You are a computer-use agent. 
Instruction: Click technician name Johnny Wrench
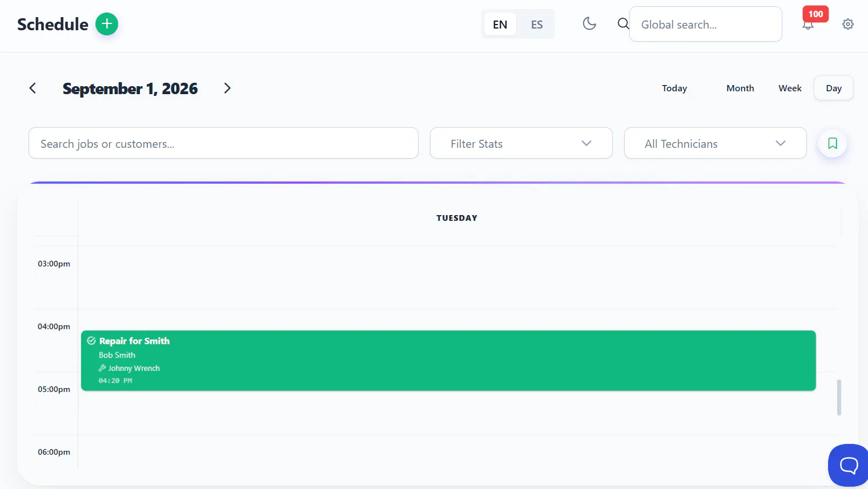pos(134,368)
